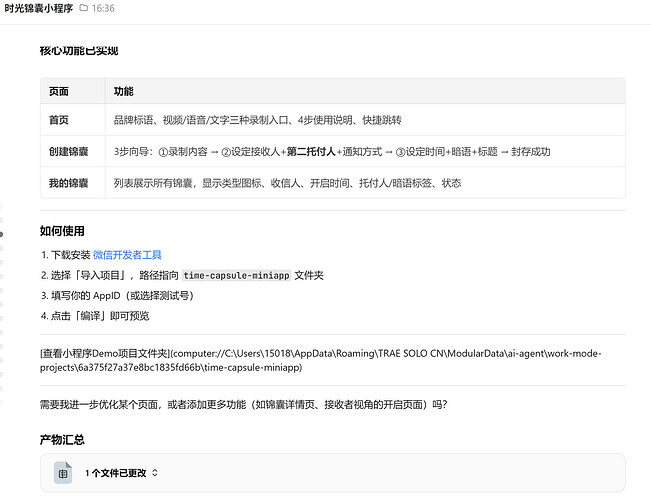Click the 我的锦囊 row description text
The height and width of the screenshot is (500, 651).
tap(287, 183)
